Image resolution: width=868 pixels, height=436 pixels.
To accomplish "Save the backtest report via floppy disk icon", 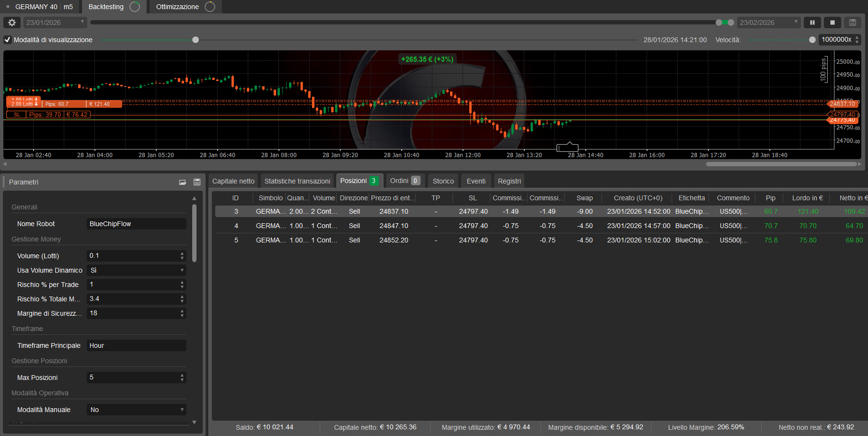I will (853, 22).
